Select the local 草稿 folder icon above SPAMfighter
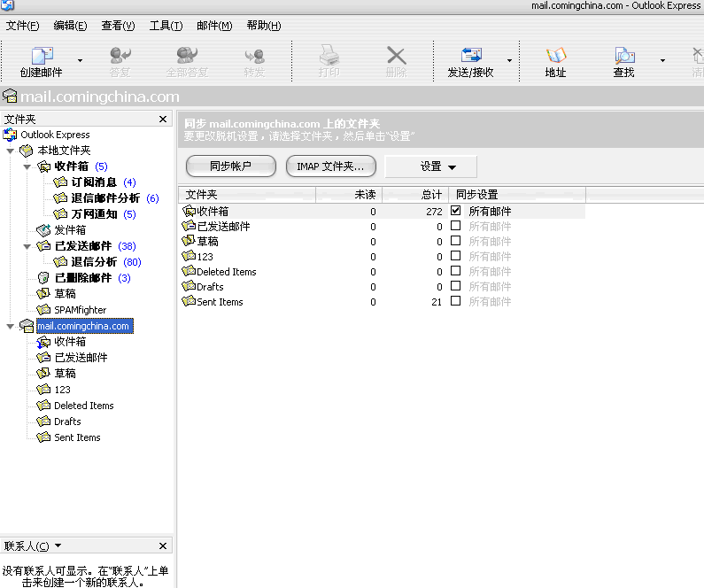The image size is (704, 588). coord(43,293)
